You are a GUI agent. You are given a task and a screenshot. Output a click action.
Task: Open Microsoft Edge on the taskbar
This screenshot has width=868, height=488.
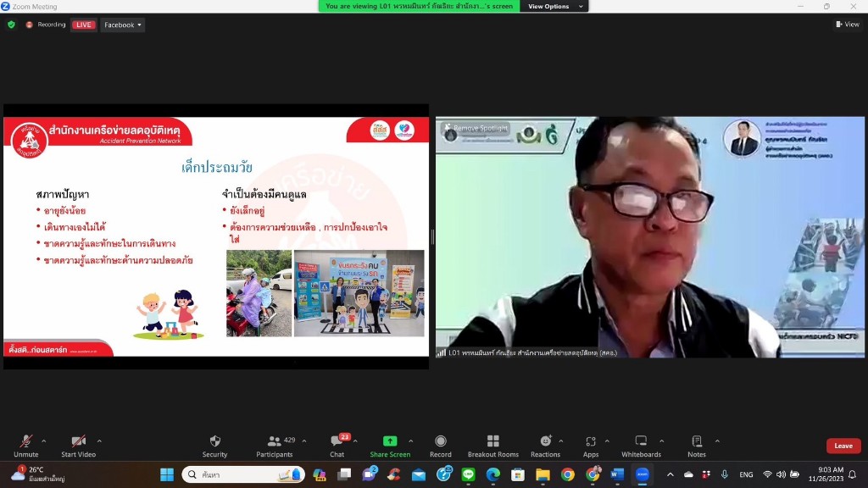click(x=493, y=474)
